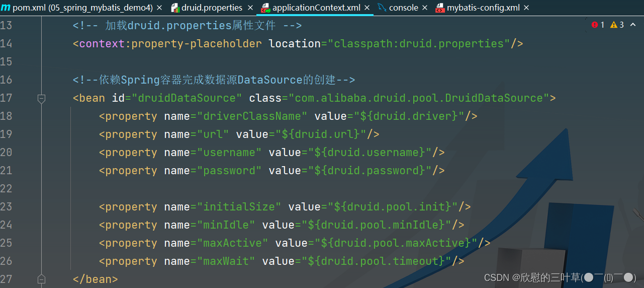
Task: Click the properties file icon on druid.properties tab
Action: [x=175, y=8]
